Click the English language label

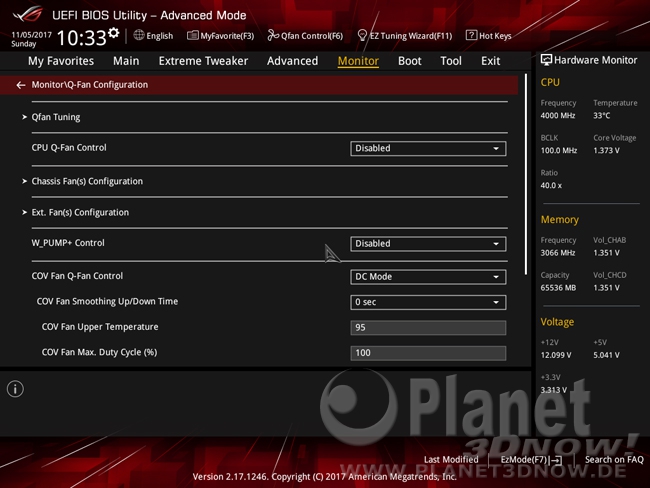tap(160, 36)
